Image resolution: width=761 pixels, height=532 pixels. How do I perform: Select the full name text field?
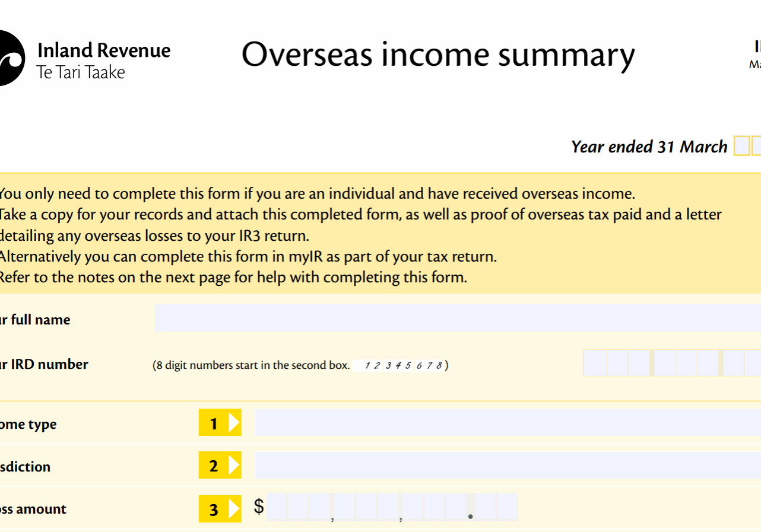(457, 318)
